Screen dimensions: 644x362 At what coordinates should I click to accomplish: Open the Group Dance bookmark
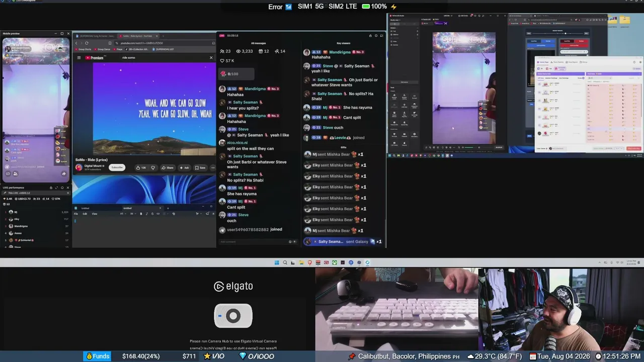click(x=103, y=49)
